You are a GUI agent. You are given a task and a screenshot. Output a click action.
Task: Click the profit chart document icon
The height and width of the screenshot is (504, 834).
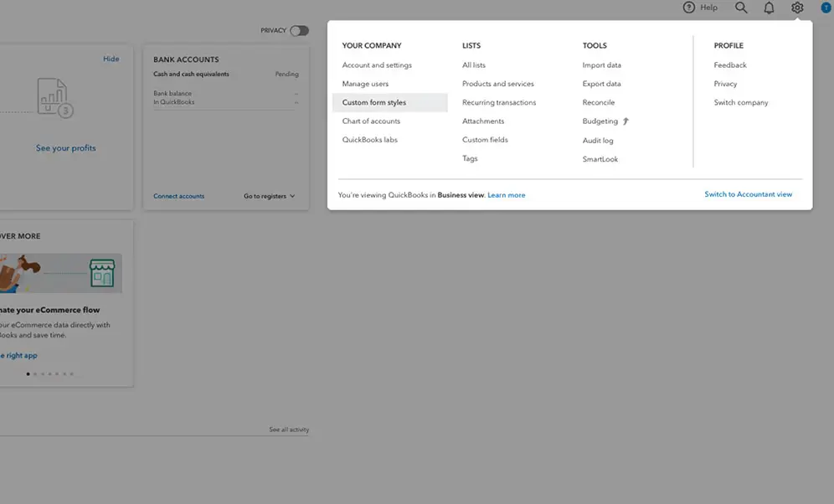(x=54, y=98)
